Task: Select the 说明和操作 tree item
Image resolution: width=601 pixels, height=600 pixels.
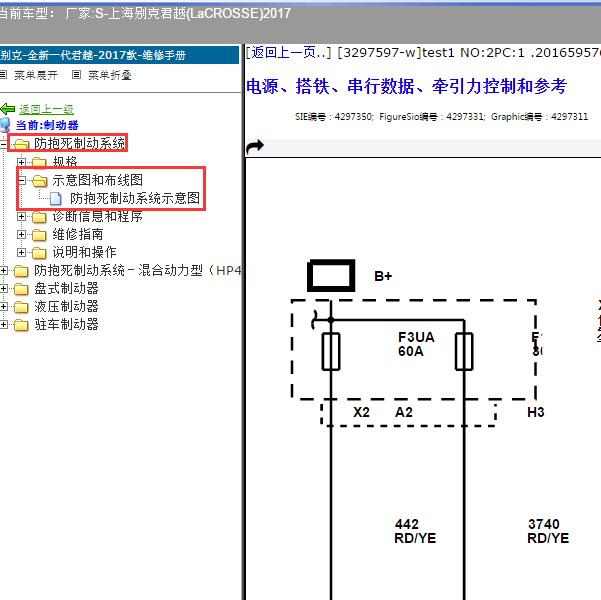Action: pos(84,252)
